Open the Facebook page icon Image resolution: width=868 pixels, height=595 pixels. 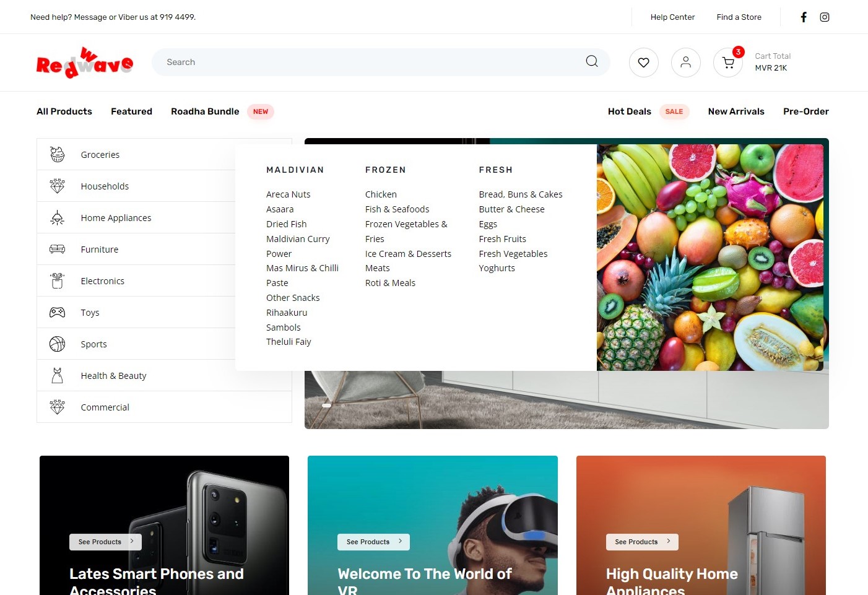click(804, 17)
